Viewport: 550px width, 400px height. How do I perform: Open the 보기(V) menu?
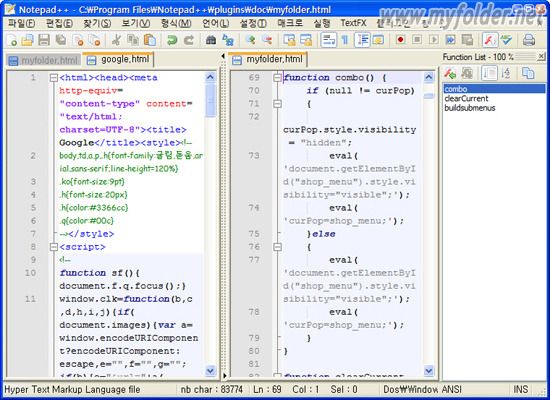(x=136, y=23)
